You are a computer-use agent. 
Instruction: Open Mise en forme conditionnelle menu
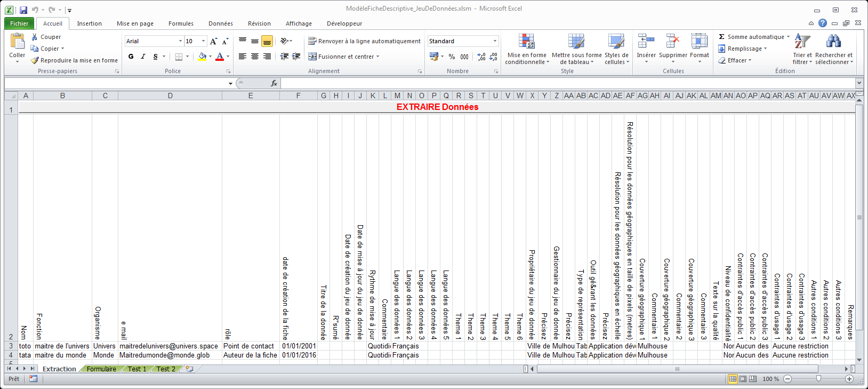(527, 49)
